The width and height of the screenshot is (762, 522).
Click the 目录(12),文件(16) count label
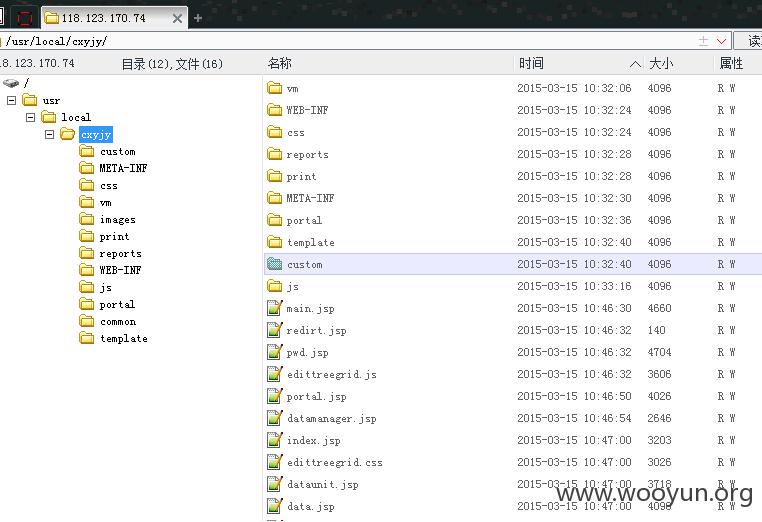tap(172, 64)
